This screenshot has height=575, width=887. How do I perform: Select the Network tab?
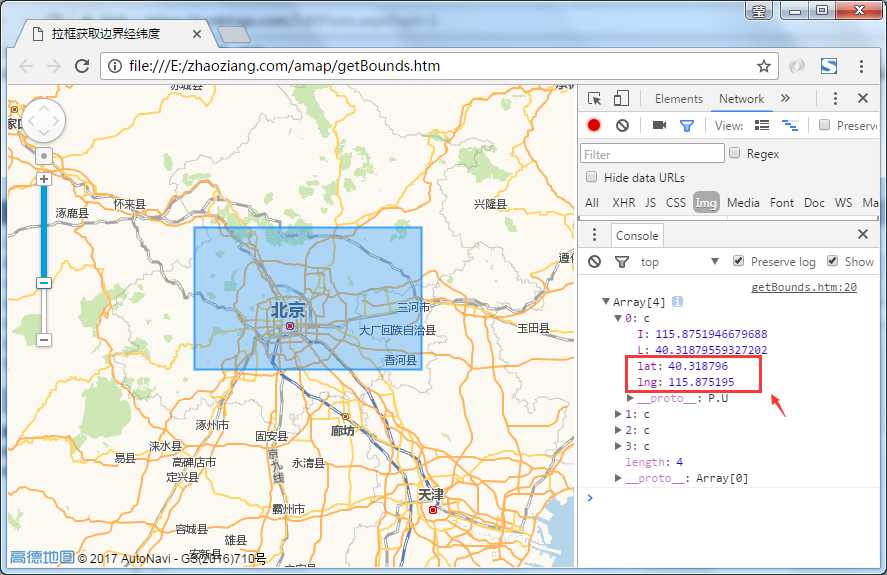741,98
